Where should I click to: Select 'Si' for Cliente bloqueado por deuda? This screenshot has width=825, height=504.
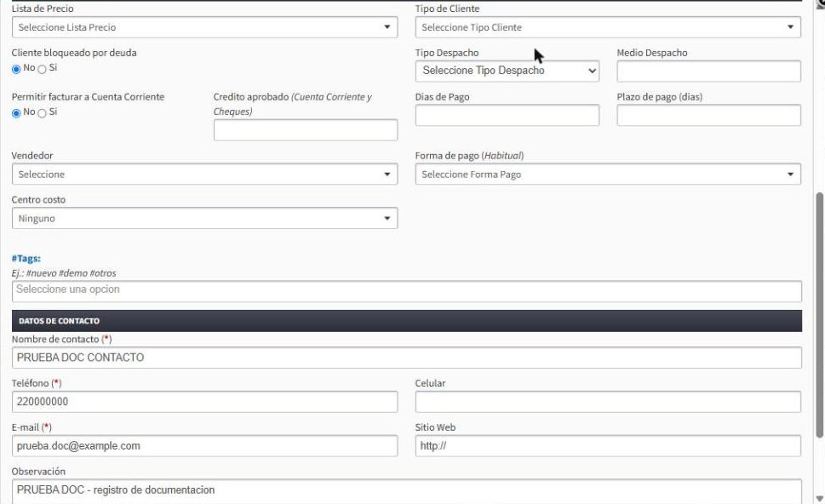point(42,69)
